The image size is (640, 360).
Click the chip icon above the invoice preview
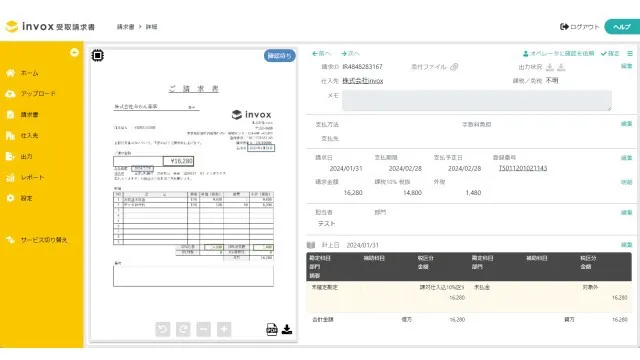(98, 55)
